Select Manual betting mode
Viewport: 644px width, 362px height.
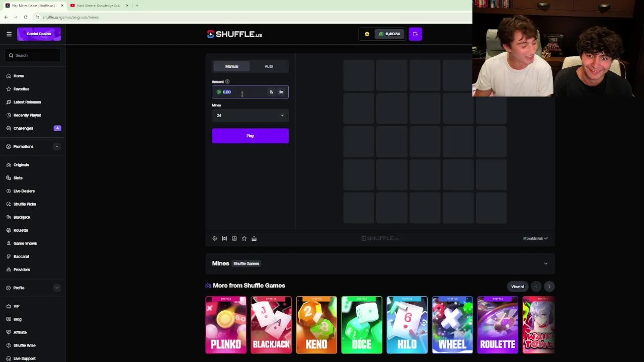(x=231, y=66)
